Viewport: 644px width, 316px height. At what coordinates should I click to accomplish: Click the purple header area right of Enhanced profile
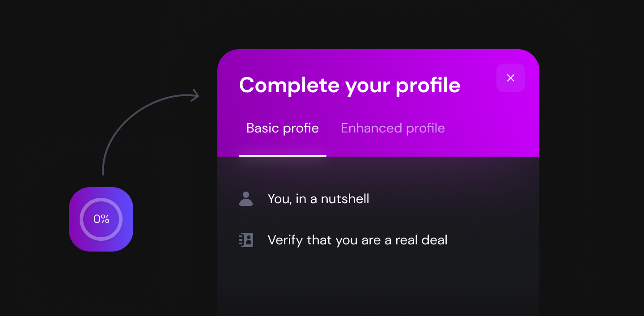[x=492, y=128]
